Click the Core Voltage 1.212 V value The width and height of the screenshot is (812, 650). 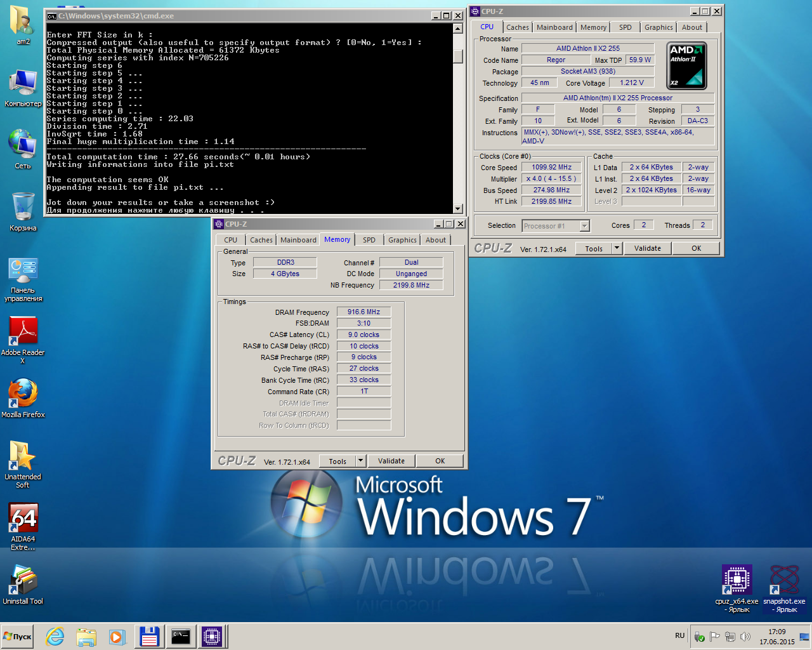tap(631, 83)
